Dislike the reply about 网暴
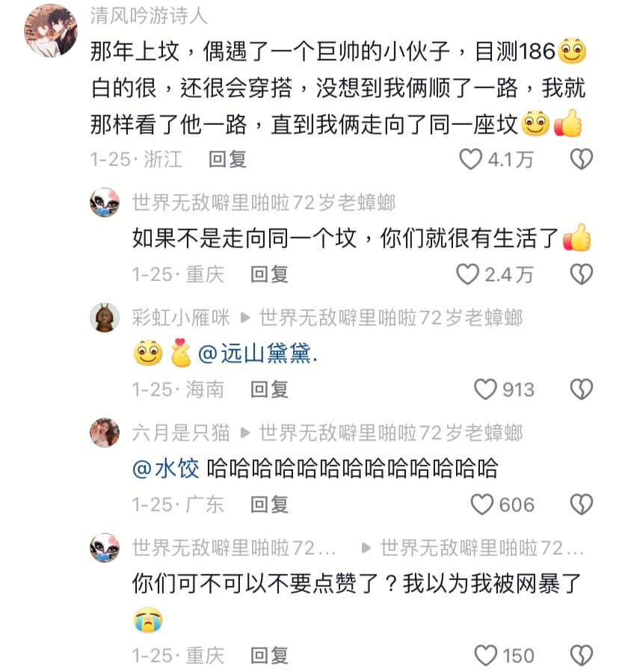 click(582, 656)
